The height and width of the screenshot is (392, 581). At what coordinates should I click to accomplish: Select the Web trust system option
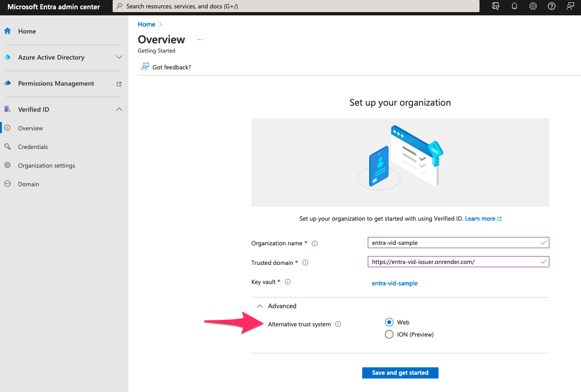coord(389,322)
